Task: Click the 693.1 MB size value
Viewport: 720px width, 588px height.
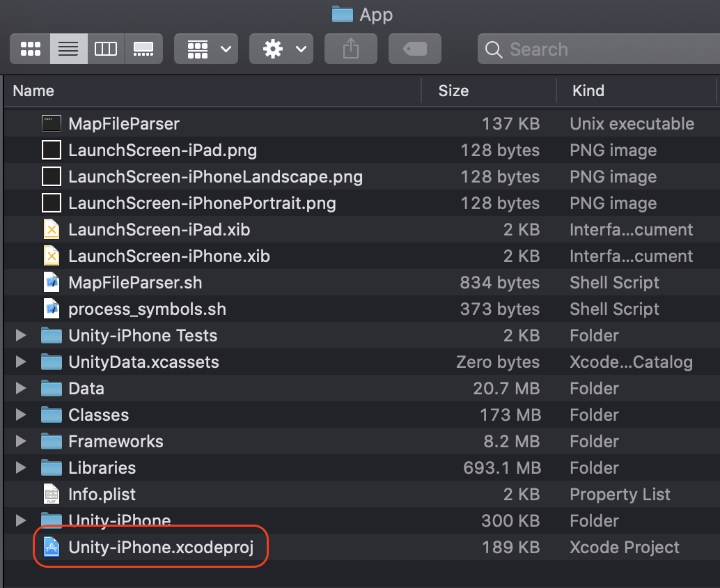Action: click(502, 468)
